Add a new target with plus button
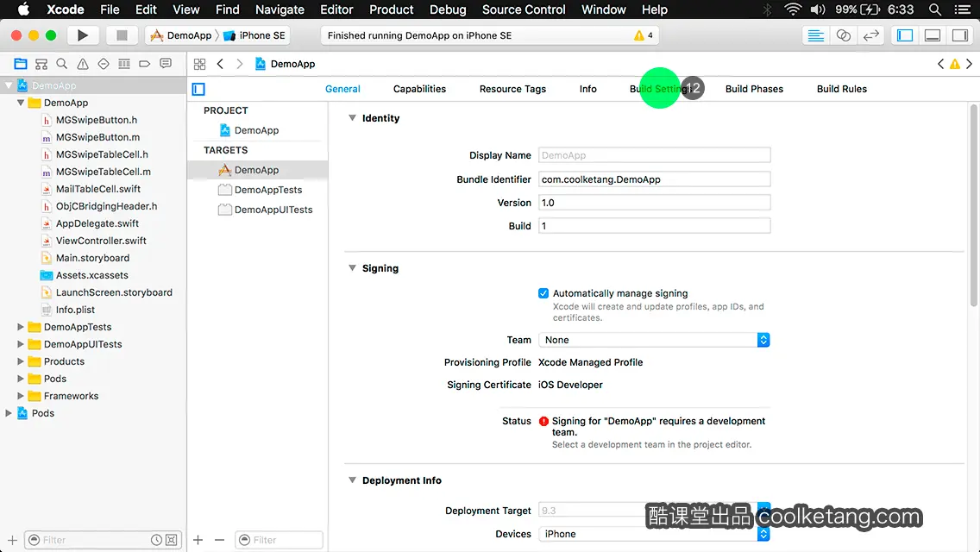Viewport: 980px width, 552px height. point(198,540)
